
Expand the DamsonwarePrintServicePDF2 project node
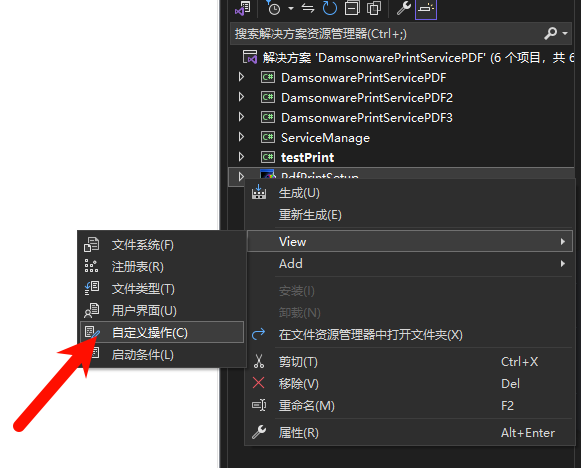pos(241,97)
